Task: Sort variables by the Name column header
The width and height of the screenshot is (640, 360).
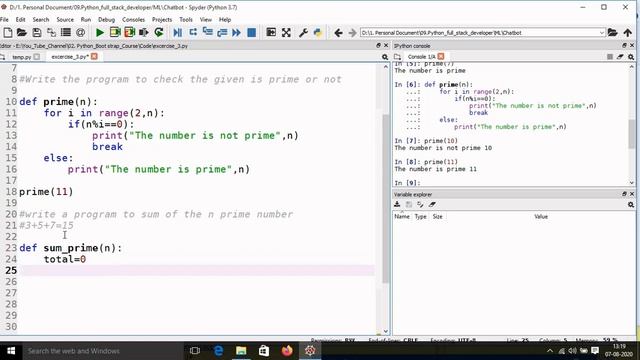Action: pyautogui.click(x=402, y=216)
